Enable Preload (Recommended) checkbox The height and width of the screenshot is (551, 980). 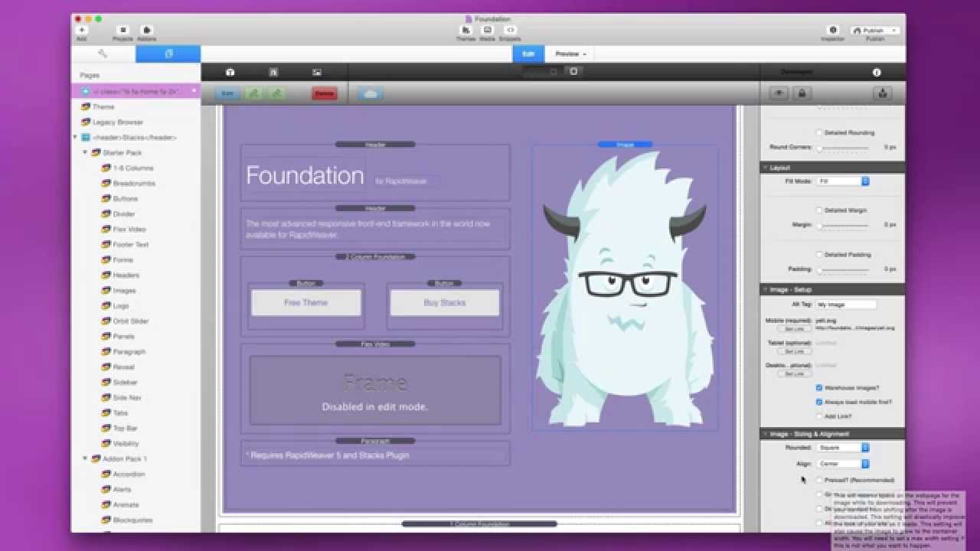pos(819,480)
